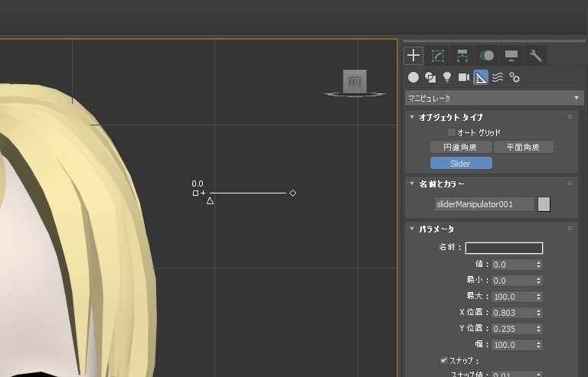Select the Helpers category icon
The image size is (588, 377).
pyautogui.click(x=481, y=77)
